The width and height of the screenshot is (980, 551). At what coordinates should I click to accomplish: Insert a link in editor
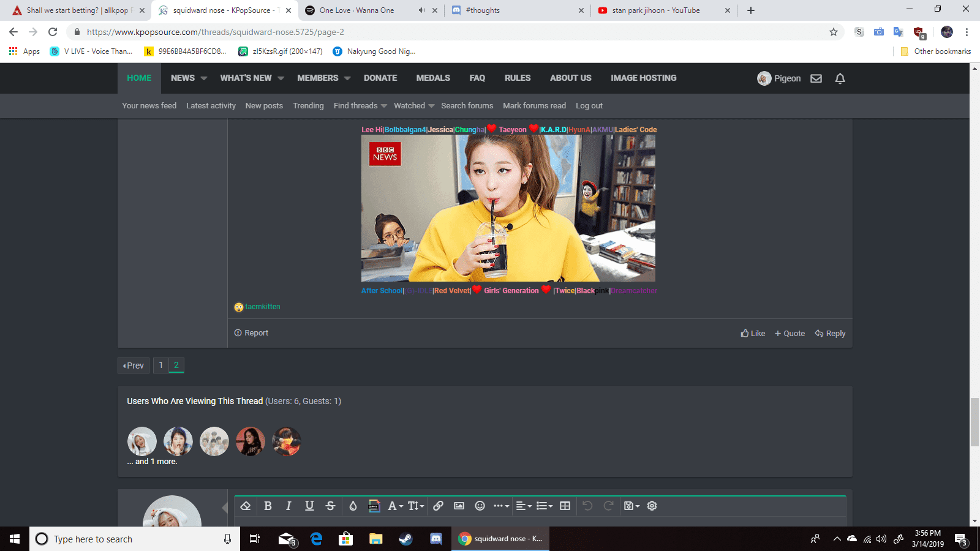click(438, 506)
